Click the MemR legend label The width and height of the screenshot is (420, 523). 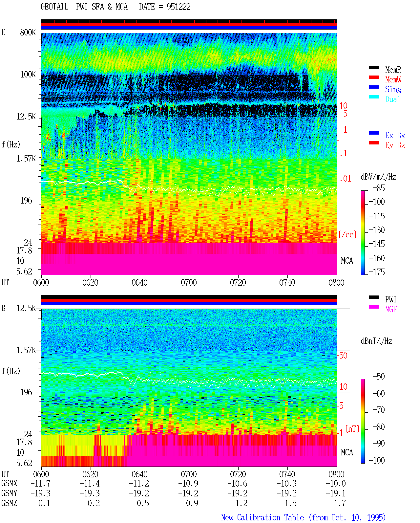coord(393,70)
